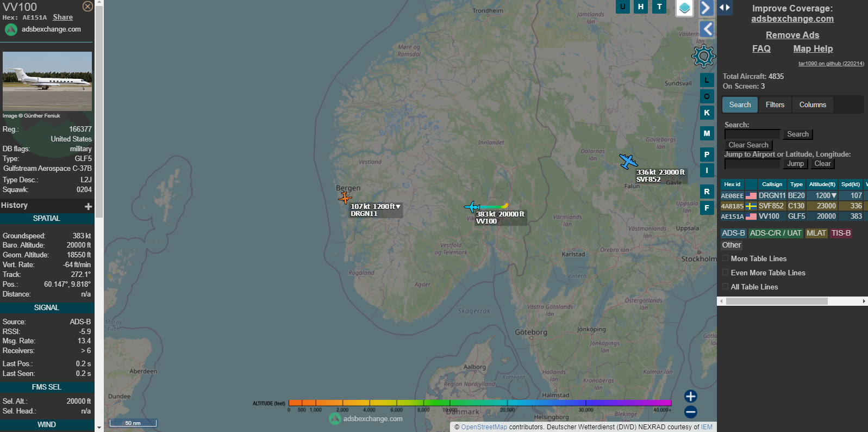Toggle sidebar width with double-arrow icon
This screenshot has width=868, height=432.
tap(725, 7)
